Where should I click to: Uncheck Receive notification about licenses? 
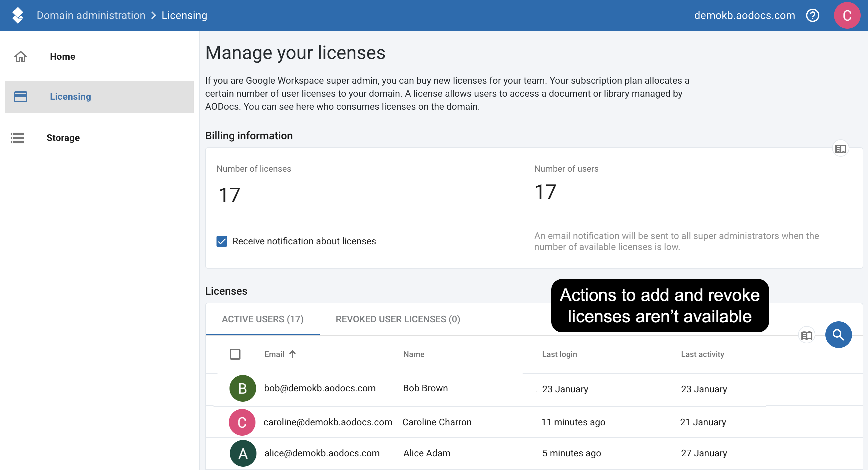(222, 241)
